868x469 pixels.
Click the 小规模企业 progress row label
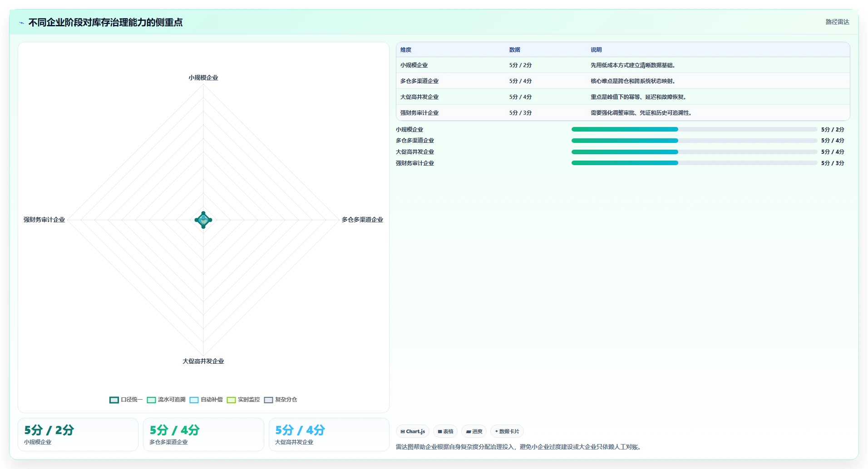[x=409, y=130]
